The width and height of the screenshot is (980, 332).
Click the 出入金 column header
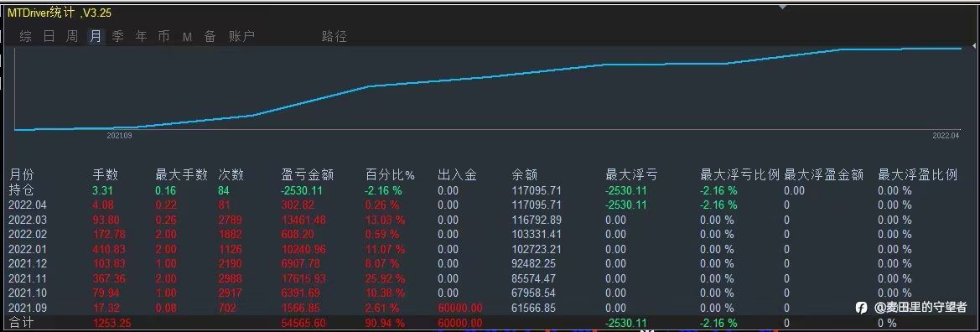pyautogui.click(x=458, y=175)
